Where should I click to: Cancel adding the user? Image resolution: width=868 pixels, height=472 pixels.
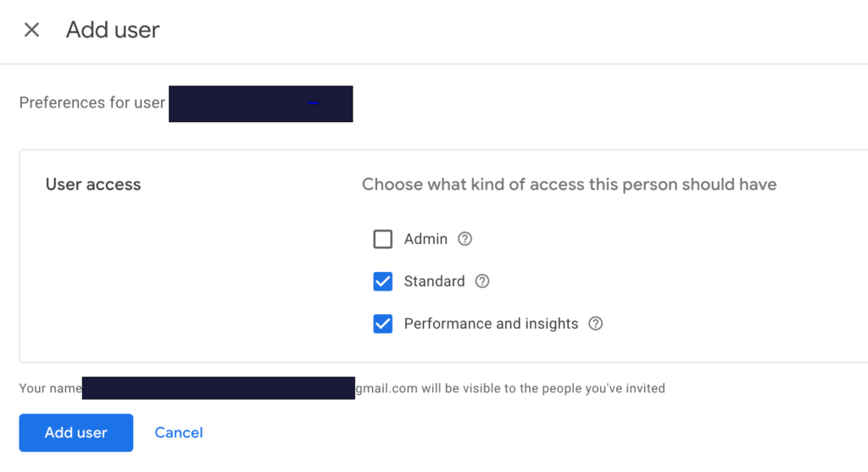pyautogui.click(x=179, y=433)
